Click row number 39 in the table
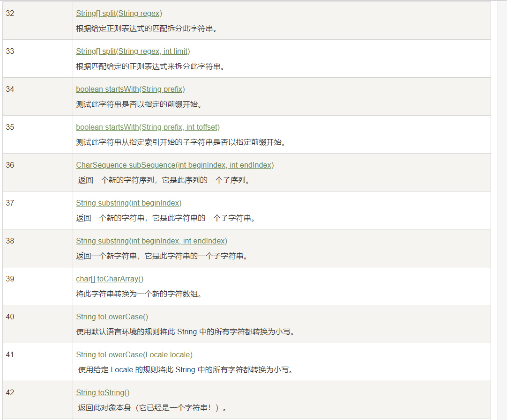This screenshot has height=420, width=507. [10, 279]
